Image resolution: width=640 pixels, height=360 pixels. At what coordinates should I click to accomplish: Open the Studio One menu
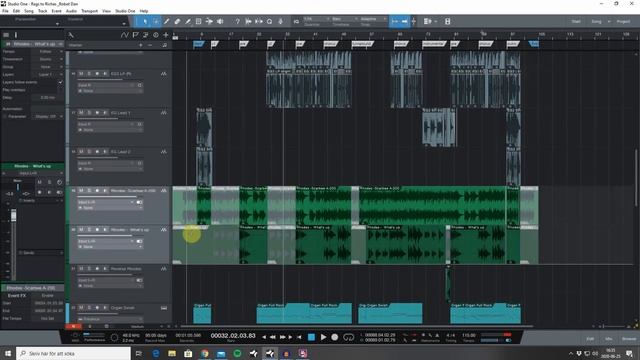pos(125,11)
